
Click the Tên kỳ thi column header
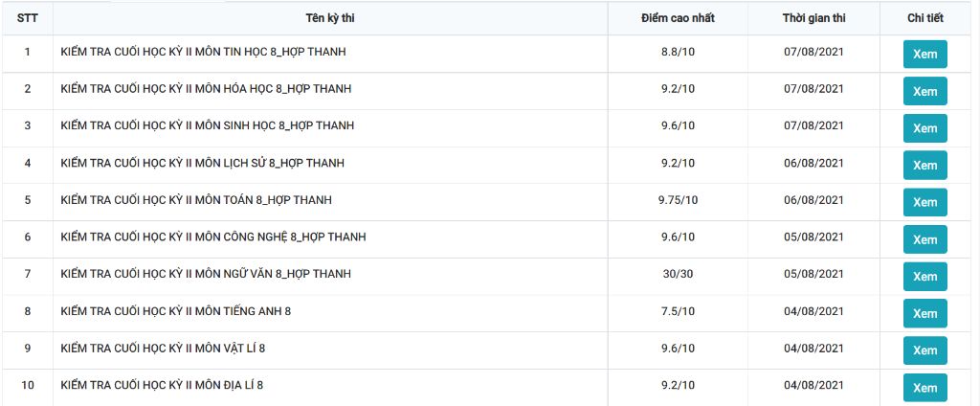point(330,18)
